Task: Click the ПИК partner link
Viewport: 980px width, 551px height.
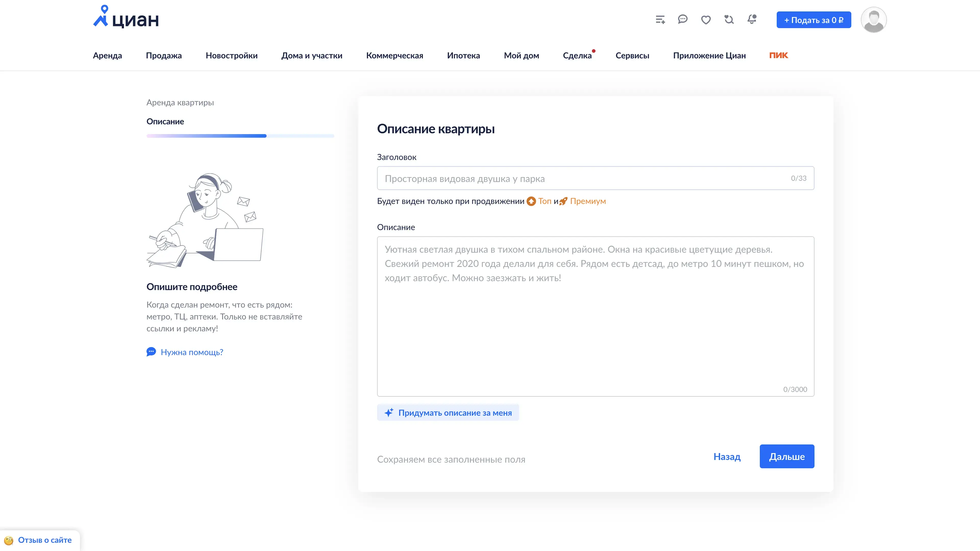Action: 778,55
